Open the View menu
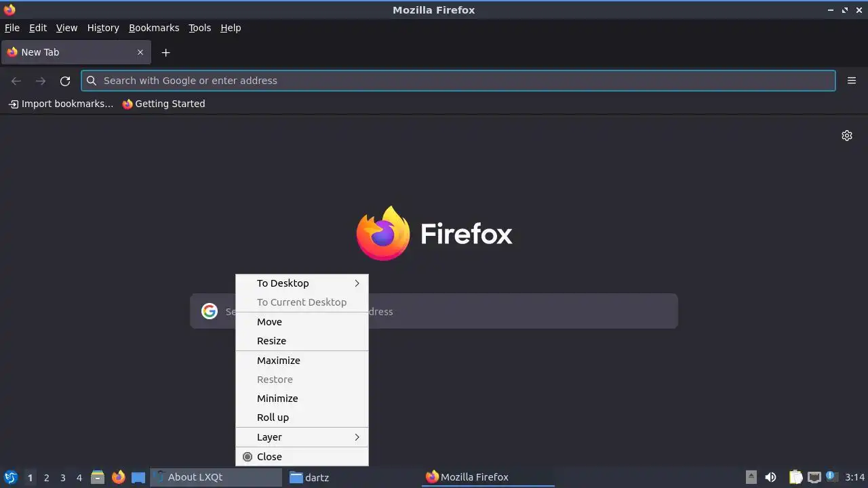 coord(66,28)
